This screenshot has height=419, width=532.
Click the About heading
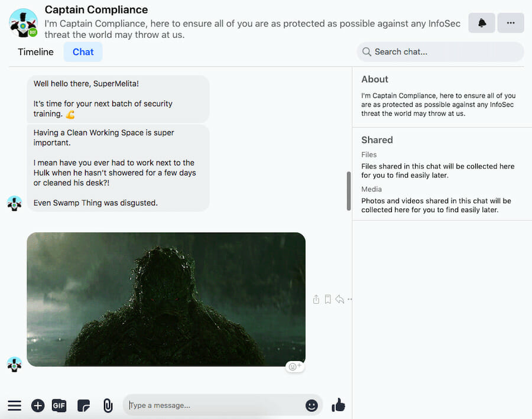pyautogui.click(x=375, y=79)
